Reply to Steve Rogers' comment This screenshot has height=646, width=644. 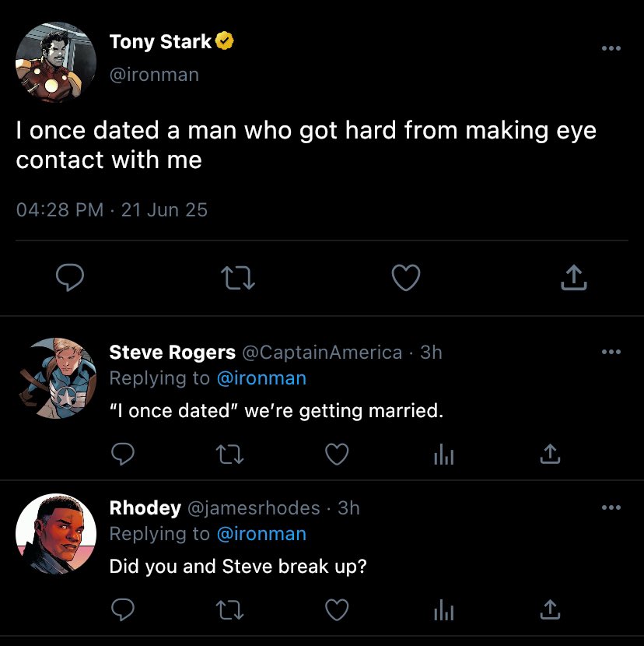[x=123, y=455]
